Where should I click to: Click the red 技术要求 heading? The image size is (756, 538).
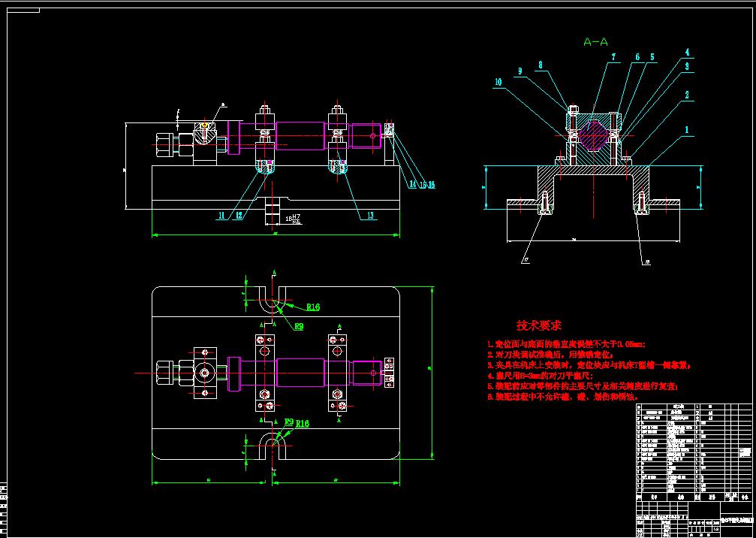click(538, 325)
